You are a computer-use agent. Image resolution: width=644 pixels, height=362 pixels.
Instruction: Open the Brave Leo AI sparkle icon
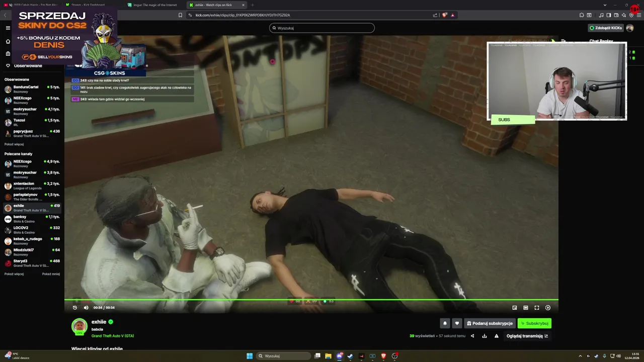(624, 15)
